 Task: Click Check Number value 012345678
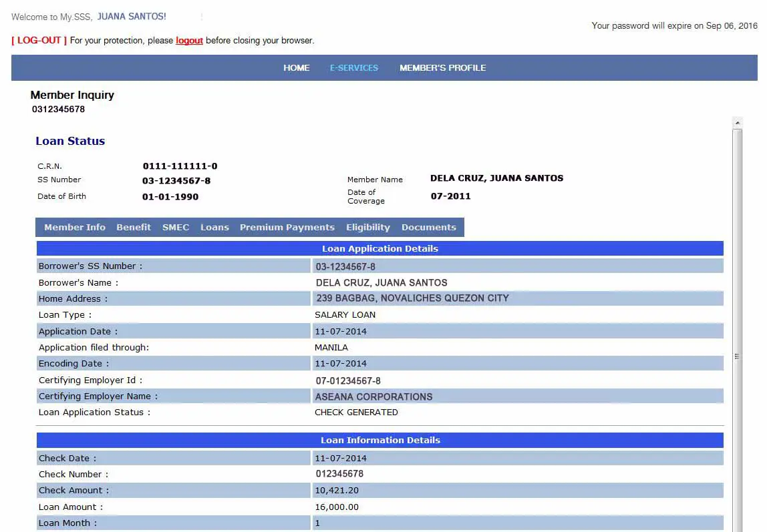pyautogui.click(x=339, y=474)
